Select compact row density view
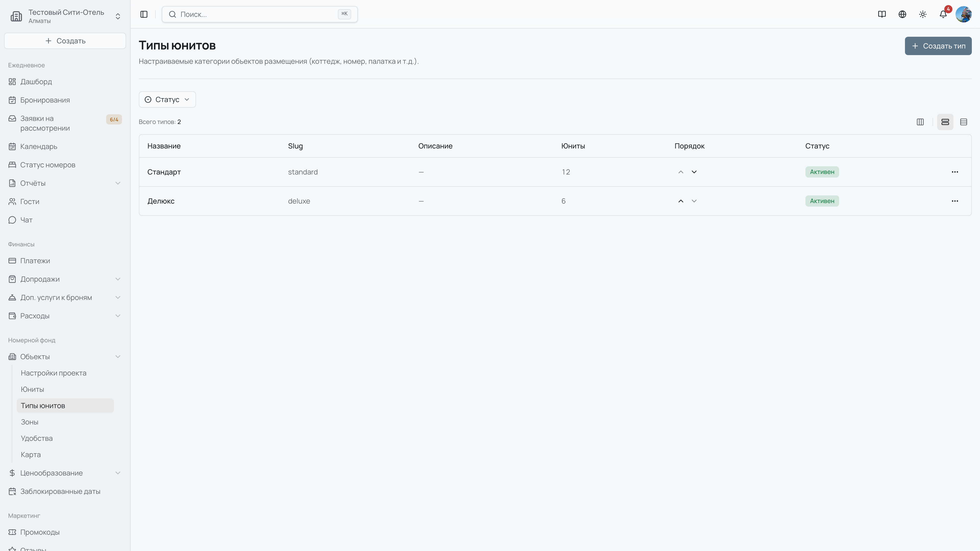Viewport: 980px width, 551px height. 964,122
